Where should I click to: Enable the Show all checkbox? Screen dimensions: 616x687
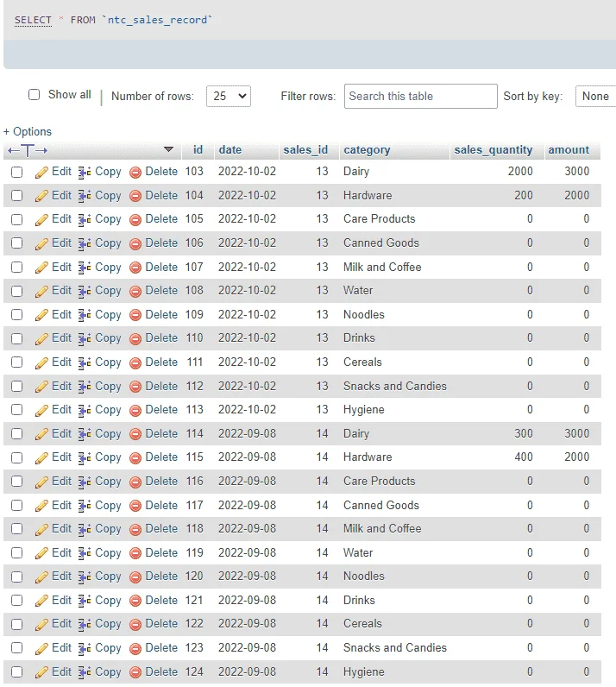[x=35, y=95]
